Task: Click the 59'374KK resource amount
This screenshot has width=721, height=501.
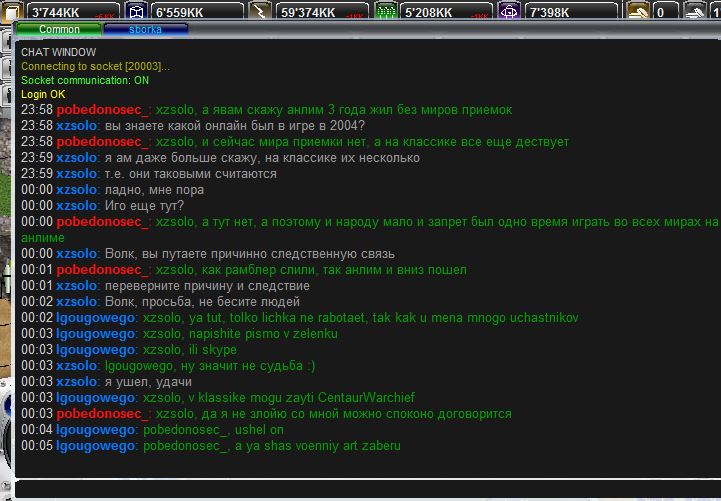Action: click(308, 12)
